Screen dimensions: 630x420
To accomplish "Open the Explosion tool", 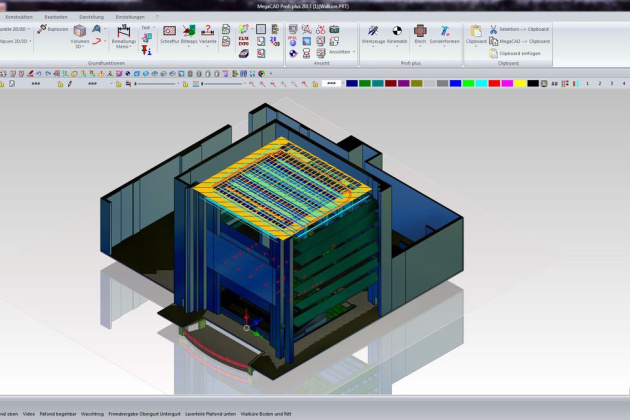I will (x=53, y=30).
